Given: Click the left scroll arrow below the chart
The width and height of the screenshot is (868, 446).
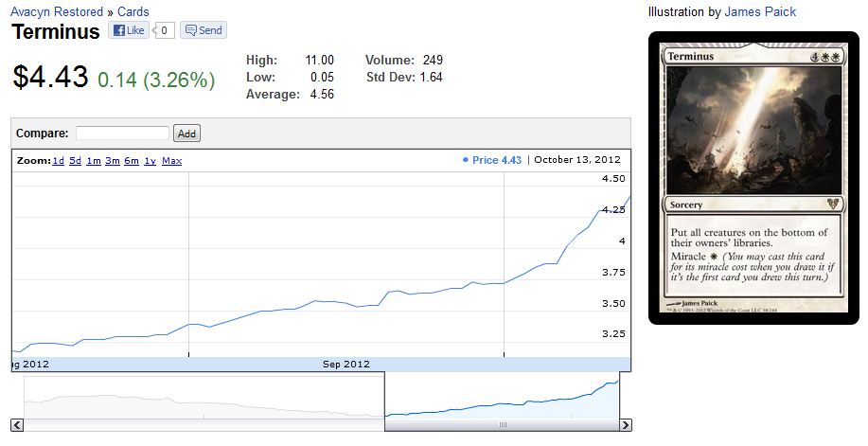Looking at the screenshot, I should [x=17, y=425].
